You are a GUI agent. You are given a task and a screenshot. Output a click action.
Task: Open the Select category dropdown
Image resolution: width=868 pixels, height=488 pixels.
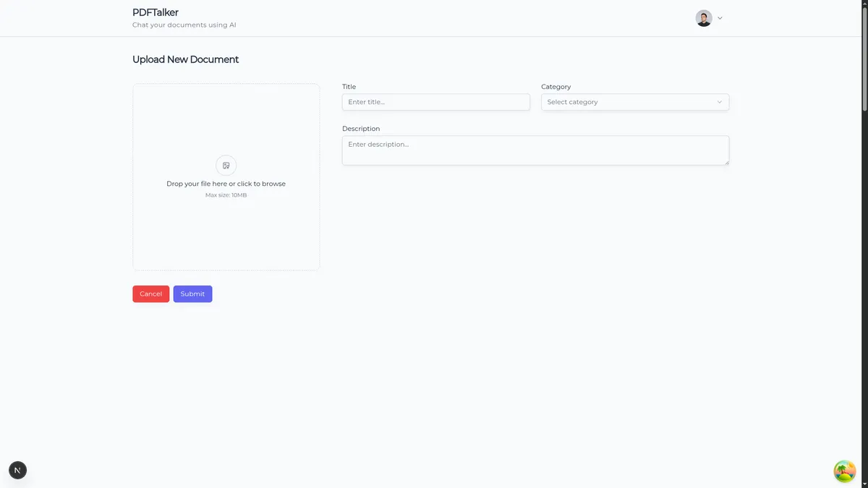point(635,102)
